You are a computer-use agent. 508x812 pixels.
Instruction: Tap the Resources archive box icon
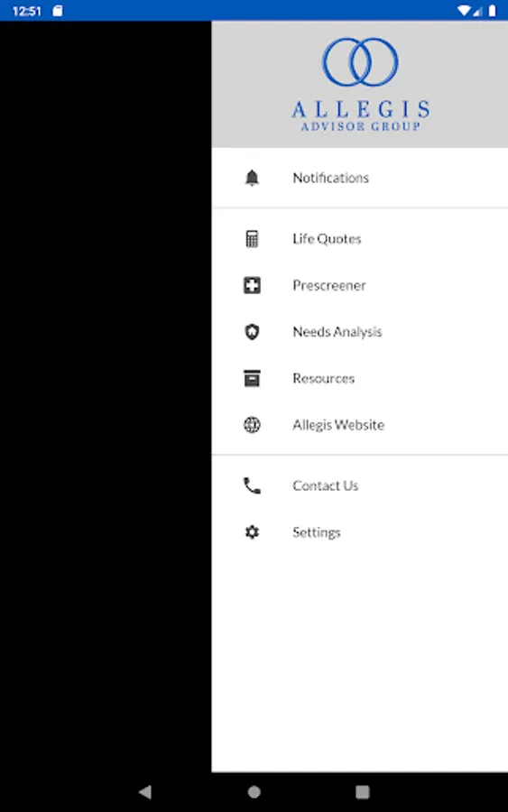[252, 378]
